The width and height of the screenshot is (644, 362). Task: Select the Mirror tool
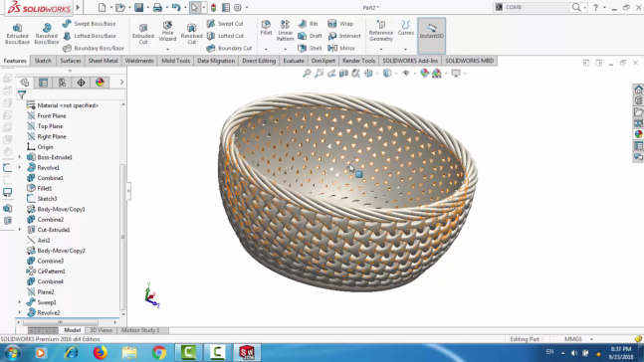[341, 48]
